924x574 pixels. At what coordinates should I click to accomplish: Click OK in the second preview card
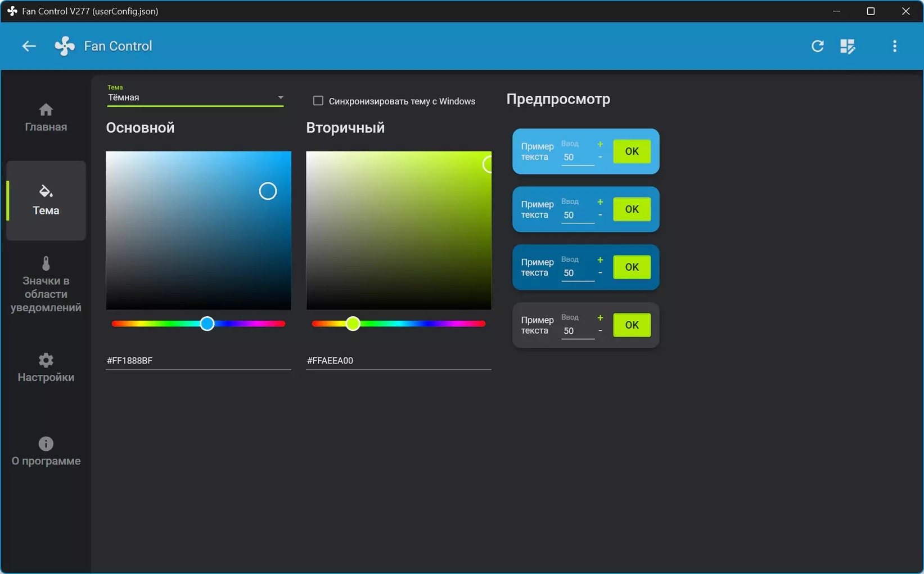coord(632,209)
